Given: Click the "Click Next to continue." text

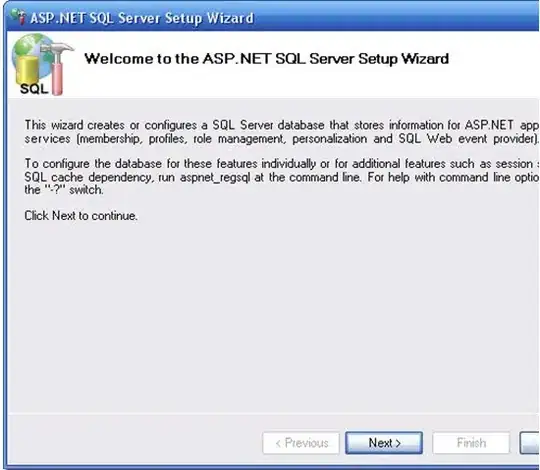Looking at the screenshot, I should [81, 216].
